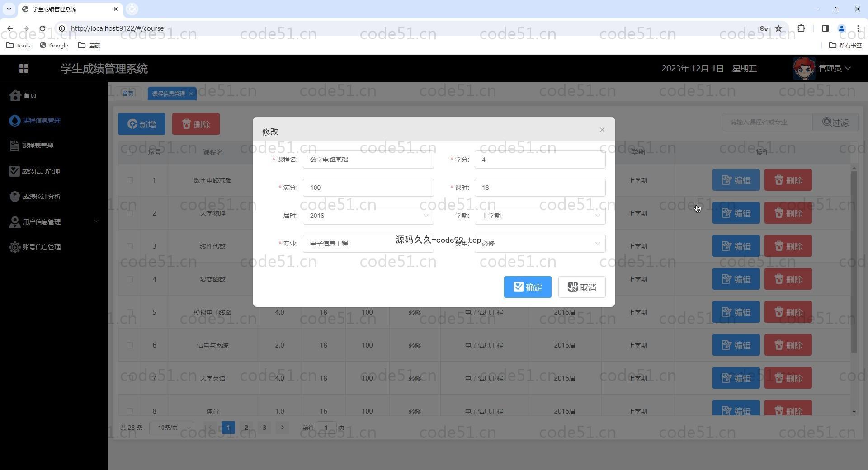This screenshot has width=868, height=470.
Task: Tick checkbox for row 1 数字电路基础
Action: 130,180
